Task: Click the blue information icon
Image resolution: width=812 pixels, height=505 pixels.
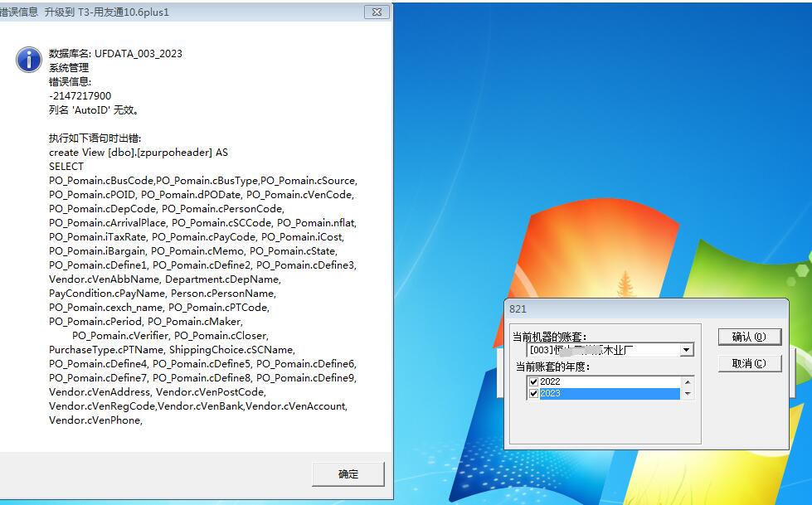Action: (29, 59)
